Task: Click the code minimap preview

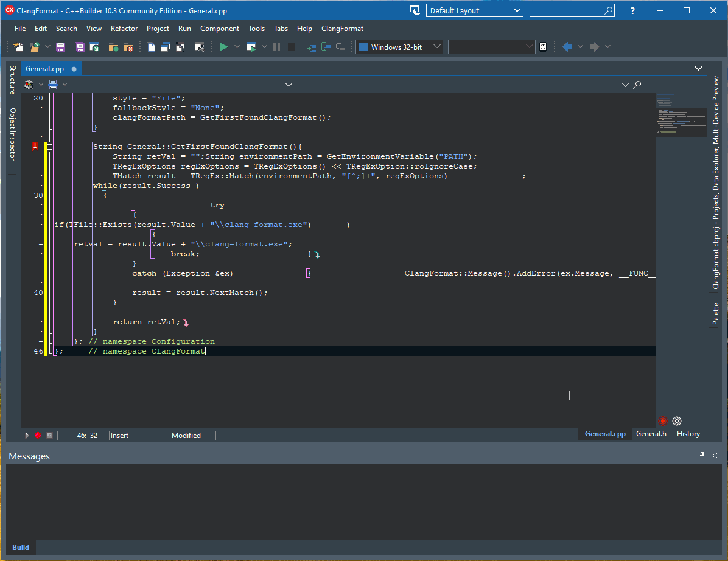Action: point(681,116)
